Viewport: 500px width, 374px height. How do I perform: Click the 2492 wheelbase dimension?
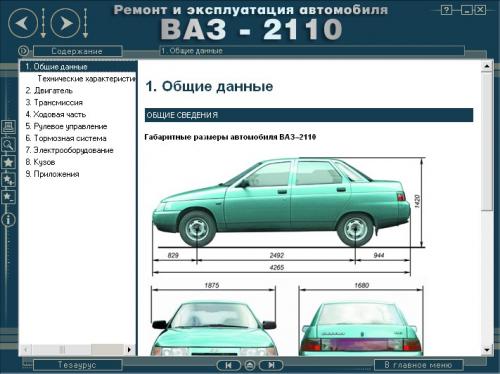pyautogui.click(x=277, y=255)
